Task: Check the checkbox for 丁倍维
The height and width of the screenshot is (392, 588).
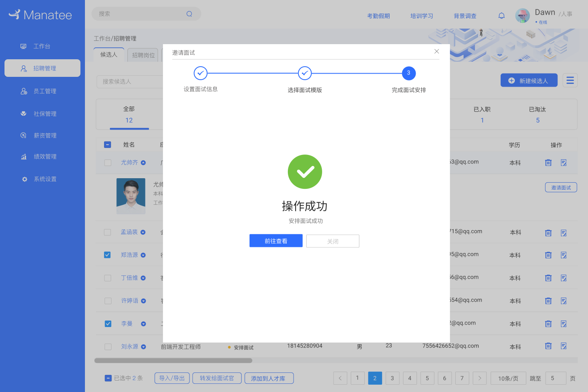Action: 107,278
